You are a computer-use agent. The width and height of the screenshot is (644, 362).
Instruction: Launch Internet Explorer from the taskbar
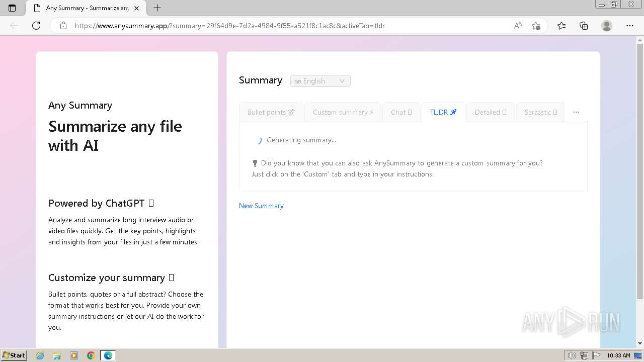[x=40, y=355]
